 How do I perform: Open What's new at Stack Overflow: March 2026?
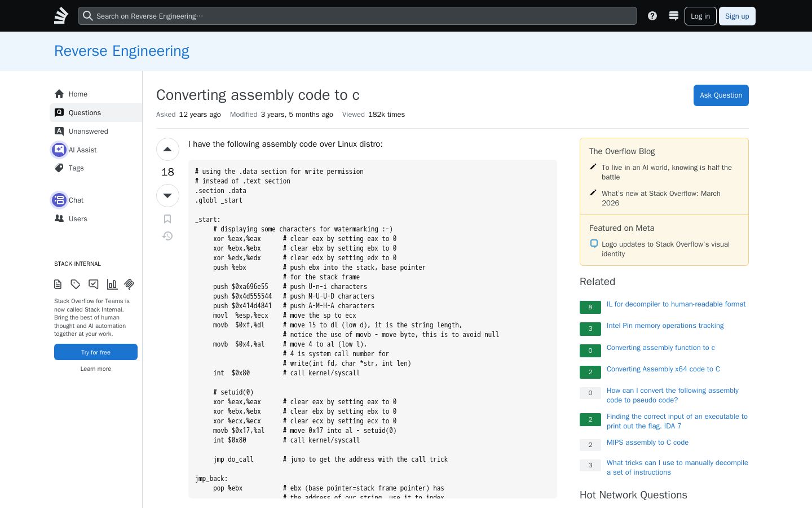click(x=661, y=198)
